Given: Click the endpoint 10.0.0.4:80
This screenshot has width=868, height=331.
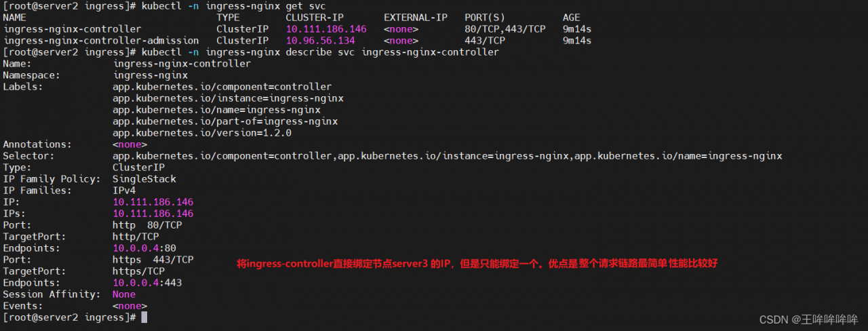Looking at the screenshot, I should coord(144,248).
